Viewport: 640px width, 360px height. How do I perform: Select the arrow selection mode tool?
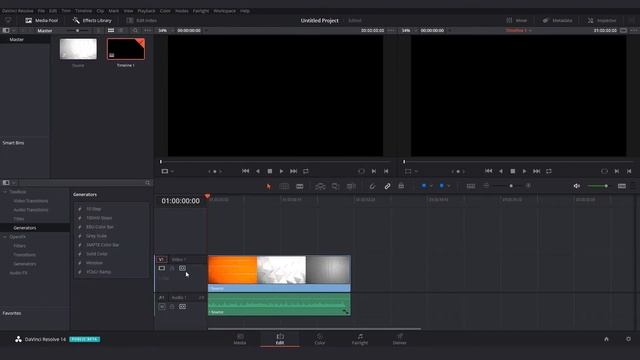(x=269, y=186)
